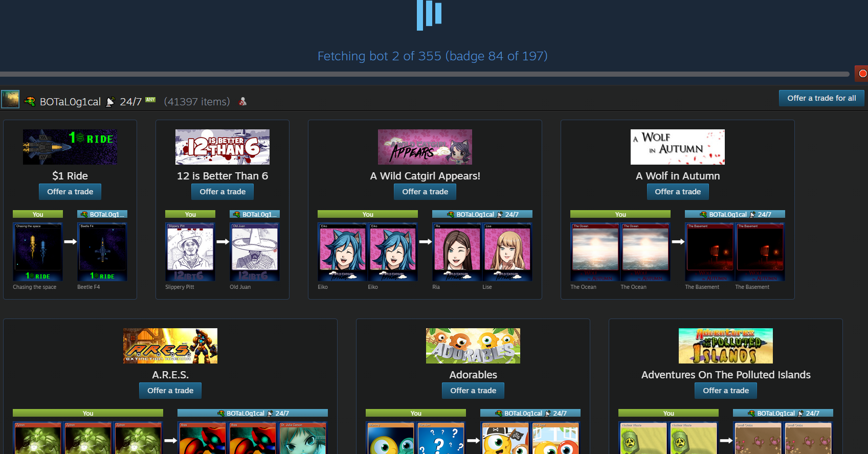Click the (41397 items) count
The image size is (868, 454).
pyautogui.click(x=197, y=102)
